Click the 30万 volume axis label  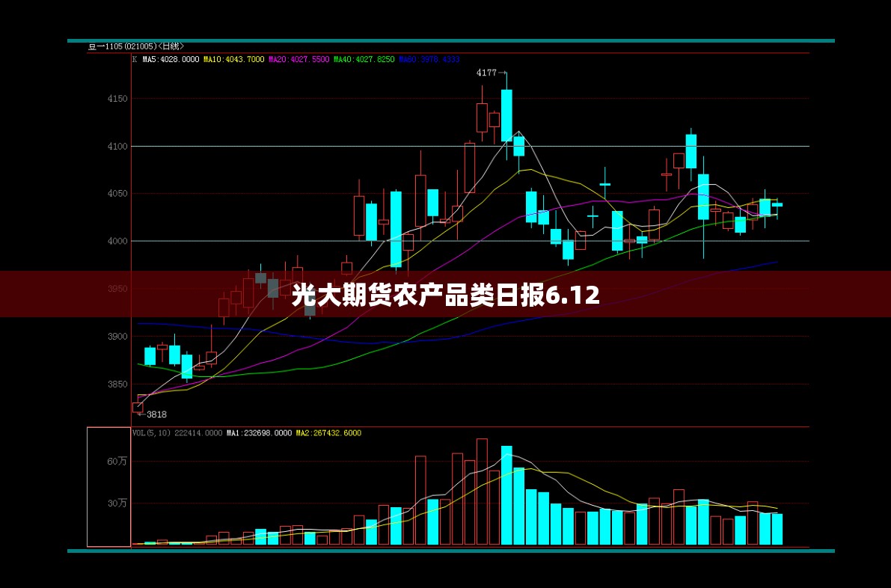117,503
